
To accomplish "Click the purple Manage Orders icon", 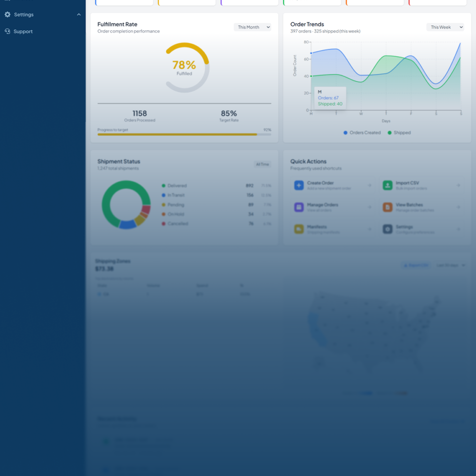I will click(298, 207).
